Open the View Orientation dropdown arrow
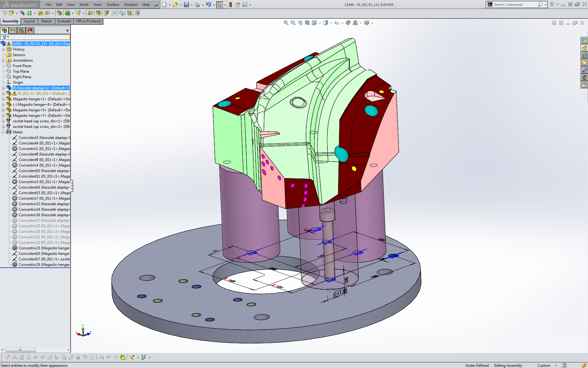Screen dimensions: 588x368 coord(320,23)
